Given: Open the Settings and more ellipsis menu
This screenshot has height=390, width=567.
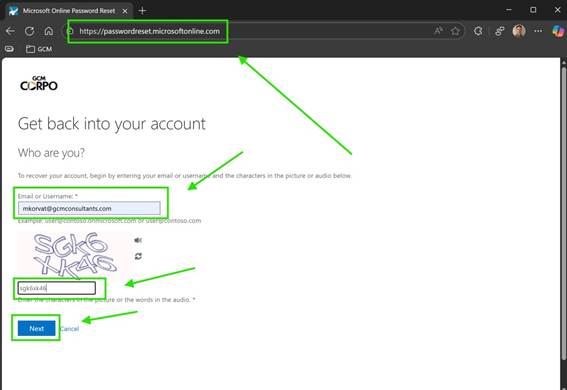Looking at the screenshot, I should [538, 31].
